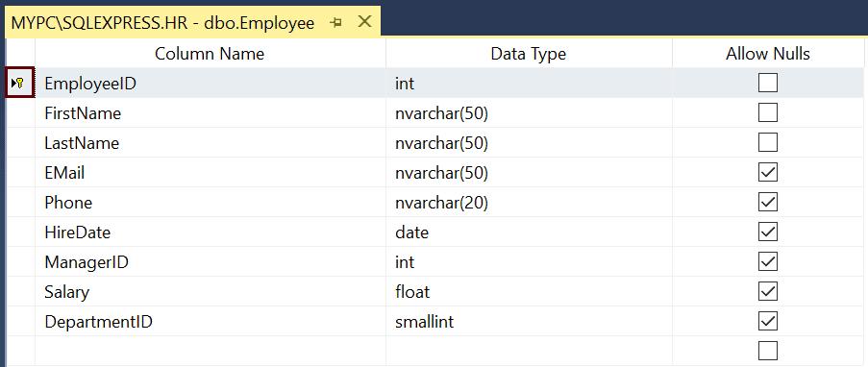Image resolution: width=868 pixels, height=367 pixels.
Task: Uncheck Allow Nulls for ManagerID
Action: coord(768,262)
